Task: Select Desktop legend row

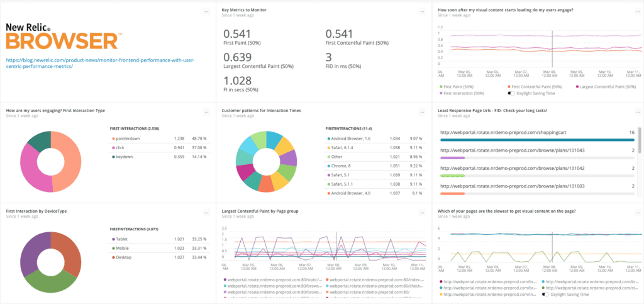Action: pos(160,257)
